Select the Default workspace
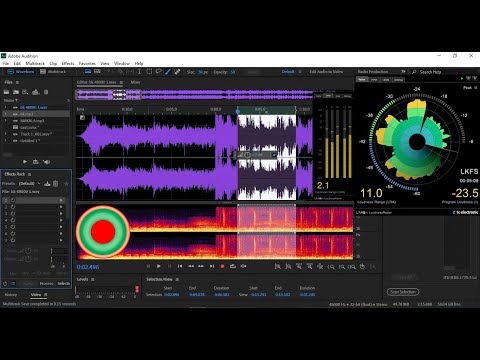This screenshot has height=360, width=480. [x=288, y=72]
